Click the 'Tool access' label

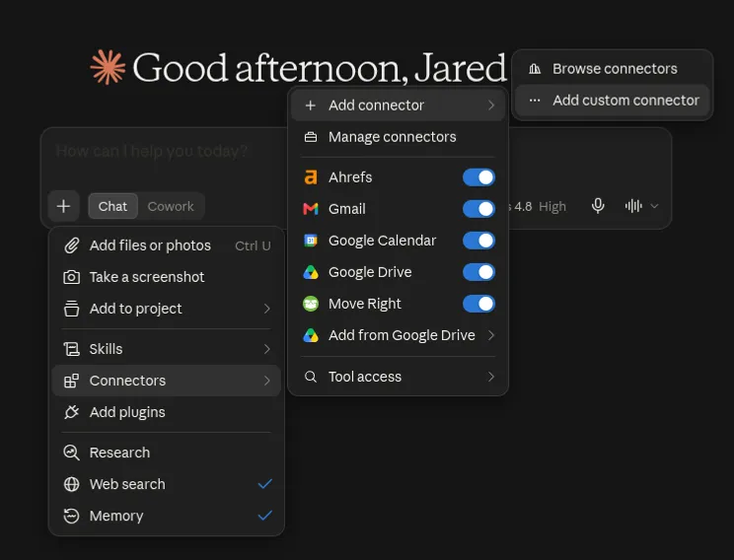point(365,377)
